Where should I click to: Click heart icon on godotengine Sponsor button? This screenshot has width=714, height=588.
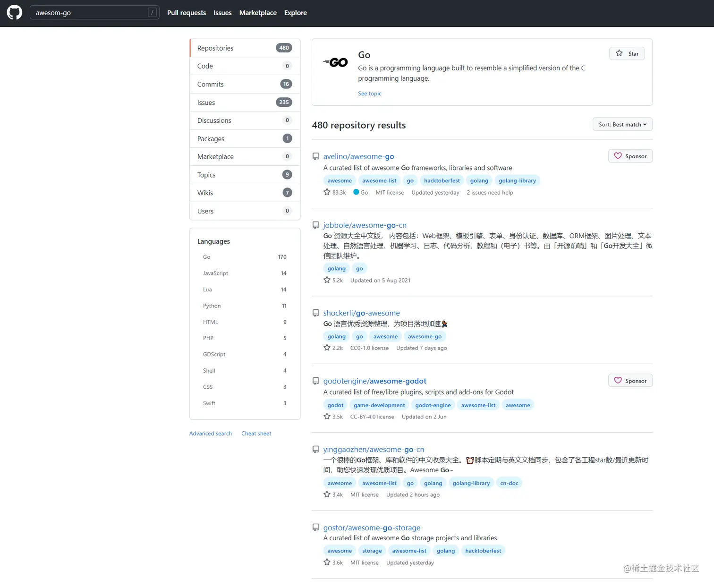(x=618, y=381)
